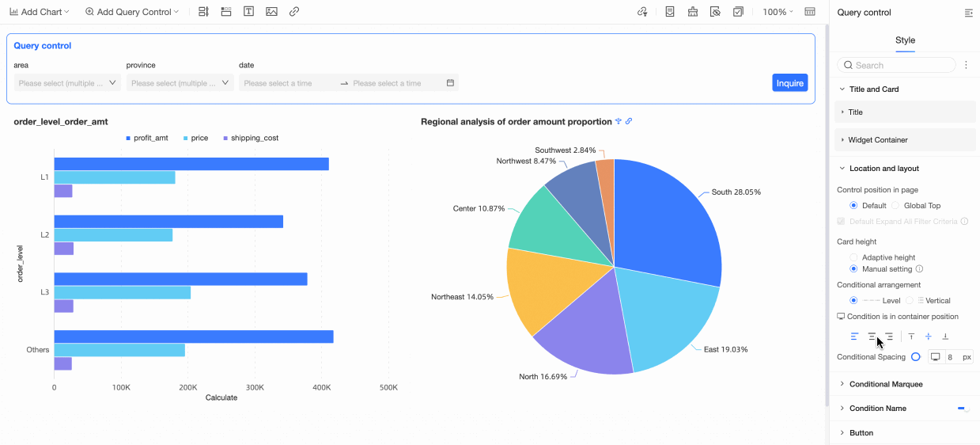This screenshot has height=445, width=980.
Task: Click the calendar icon in date range field
Action: click(x=450, y=83)
